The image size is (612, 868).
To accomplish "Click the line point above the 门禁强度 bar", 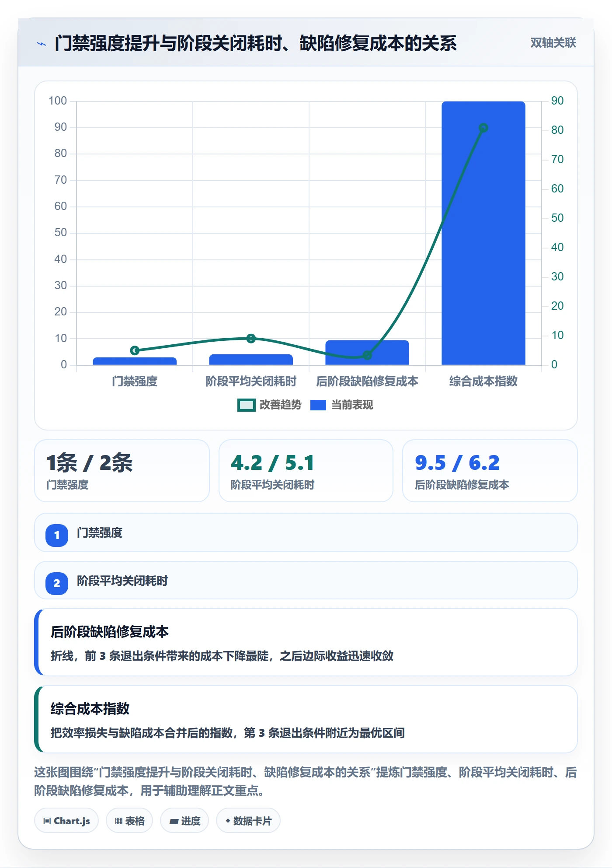I will (x=135, y=350).
